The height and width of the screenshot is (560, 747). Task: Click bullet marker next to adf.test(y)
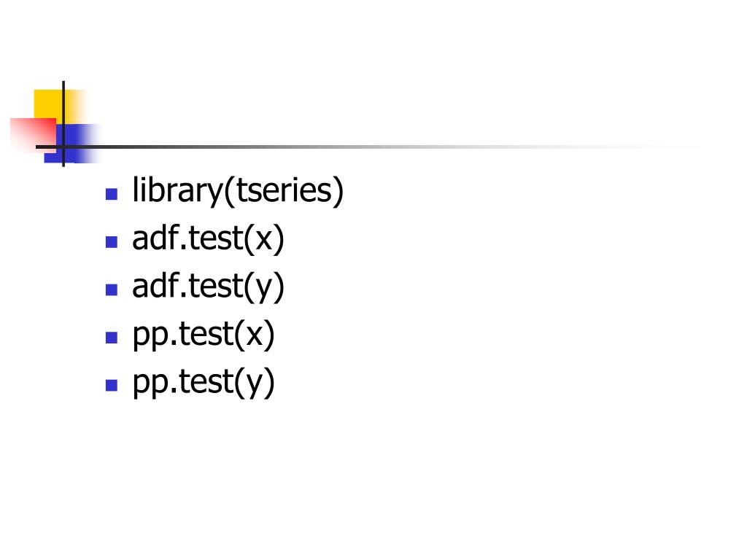click(112, 289)
